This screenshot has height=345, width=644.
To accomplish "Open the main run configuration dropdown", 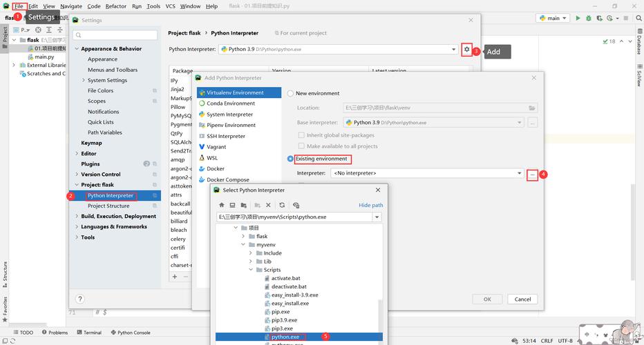I will (552, 18).
